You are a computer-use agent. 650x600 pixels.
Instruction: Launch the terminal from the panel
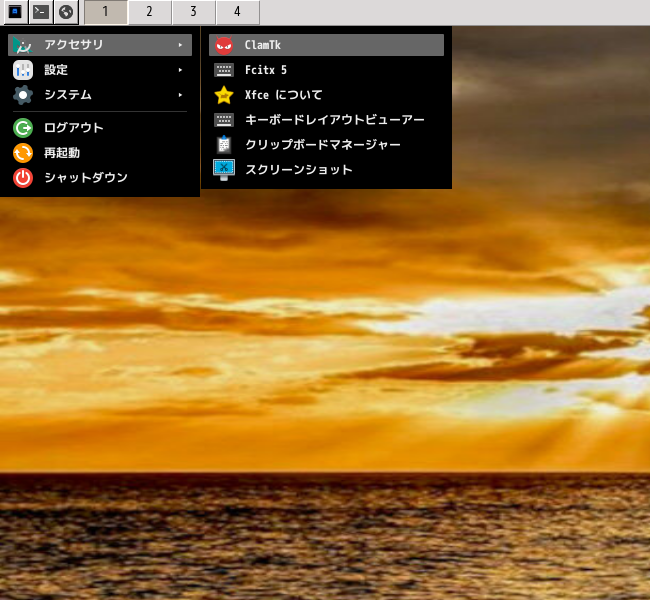41,12
